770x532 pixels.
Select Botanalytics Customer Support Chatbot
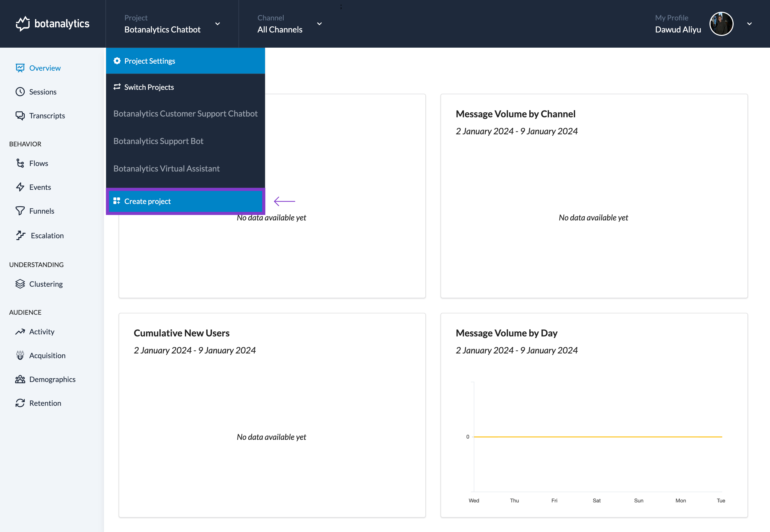click(185, 113)
